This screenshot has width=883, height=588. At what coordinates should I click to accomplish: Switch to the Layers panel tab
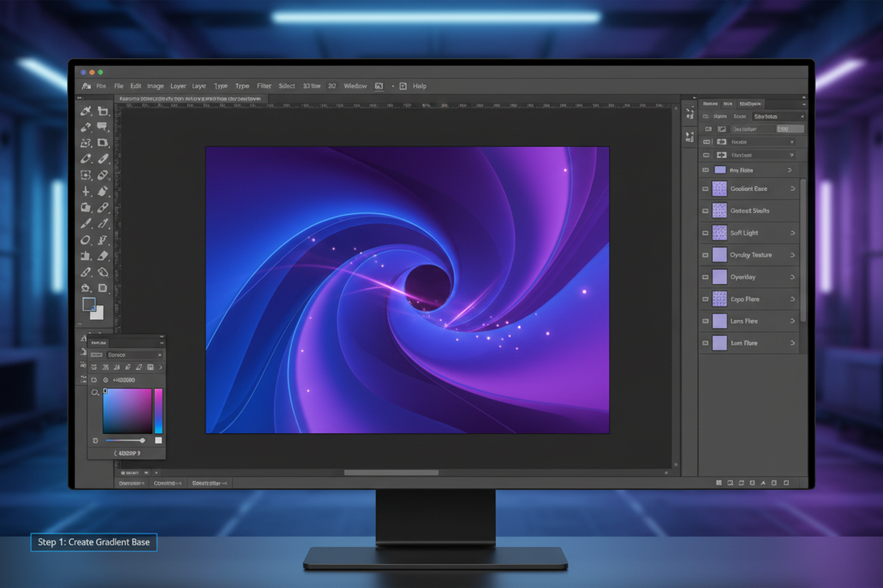[711, 103]
